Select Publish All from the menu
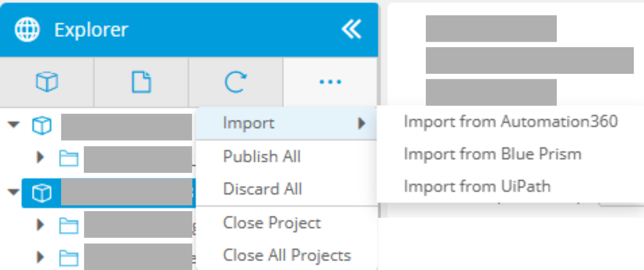The image size is (644, 270). tap(262, 156)
